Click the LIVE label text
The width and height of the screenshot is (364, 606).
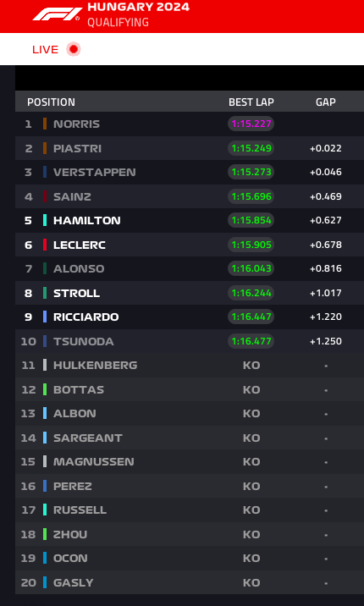pyautogui.click(x=45, y=49)
